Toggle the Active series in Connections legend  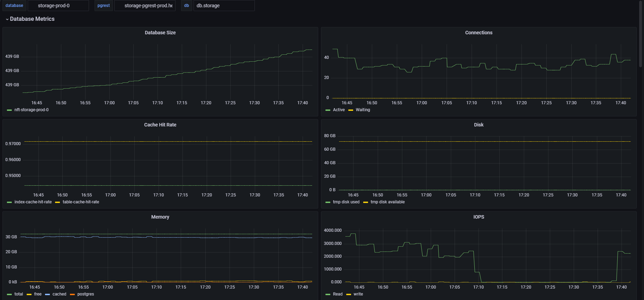[339, 110]
